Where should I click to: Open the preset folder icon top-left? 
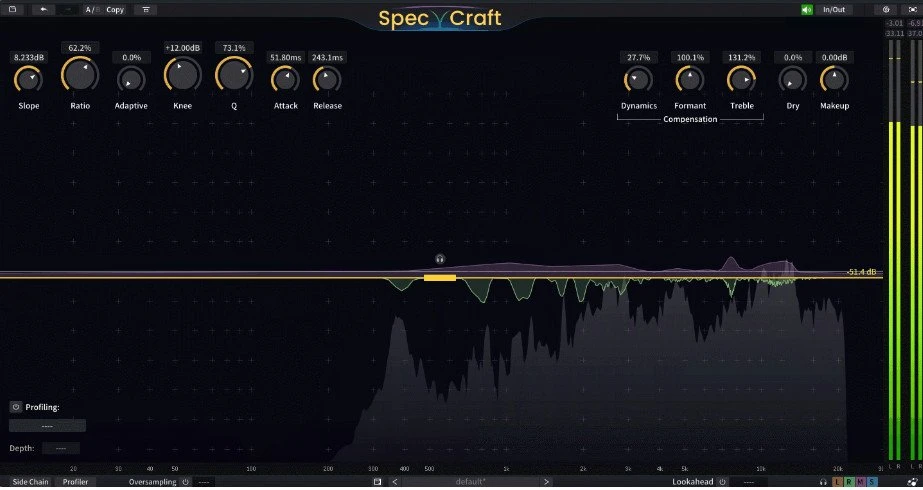coord(12,9)
